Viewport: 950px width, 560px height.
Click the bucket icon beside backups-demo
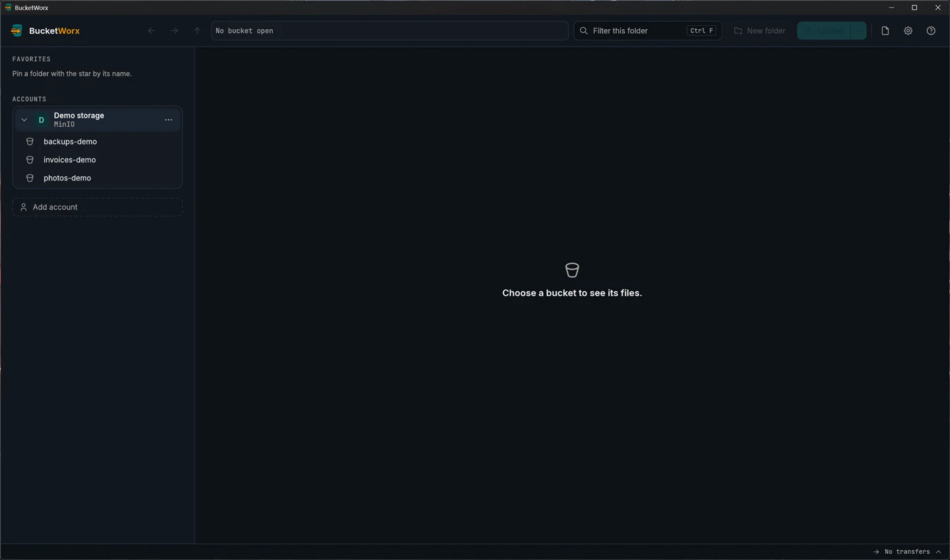coord(30,142)
